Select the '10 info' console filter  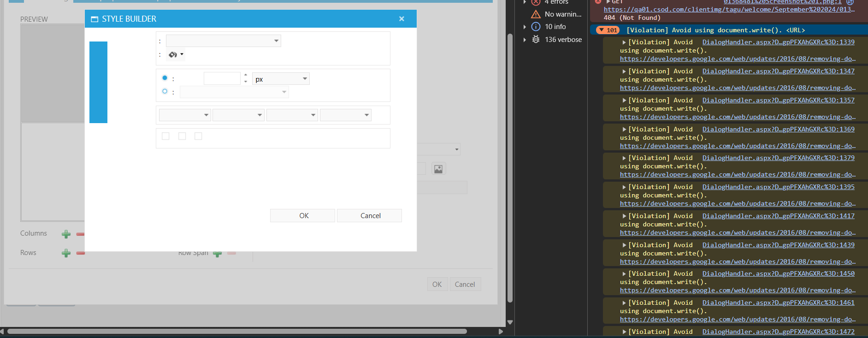click(555, 27)
